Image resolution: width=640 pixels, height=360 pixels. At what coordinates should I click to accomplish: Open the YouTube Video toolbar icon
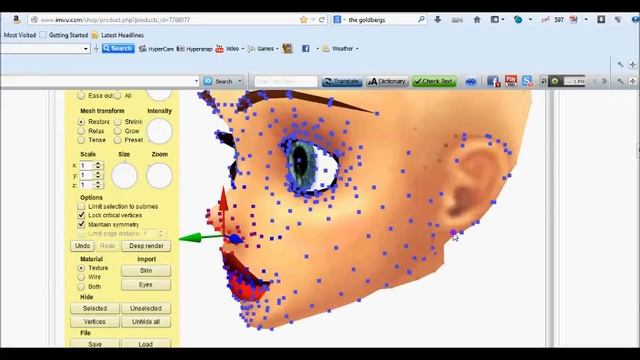(x=219, y=49)
